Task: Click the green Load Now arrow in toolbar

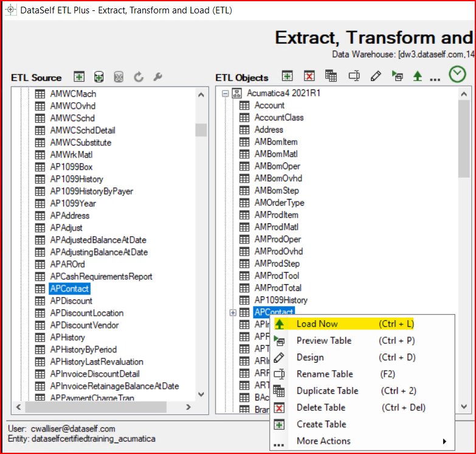Action: (x=417, y=77)
